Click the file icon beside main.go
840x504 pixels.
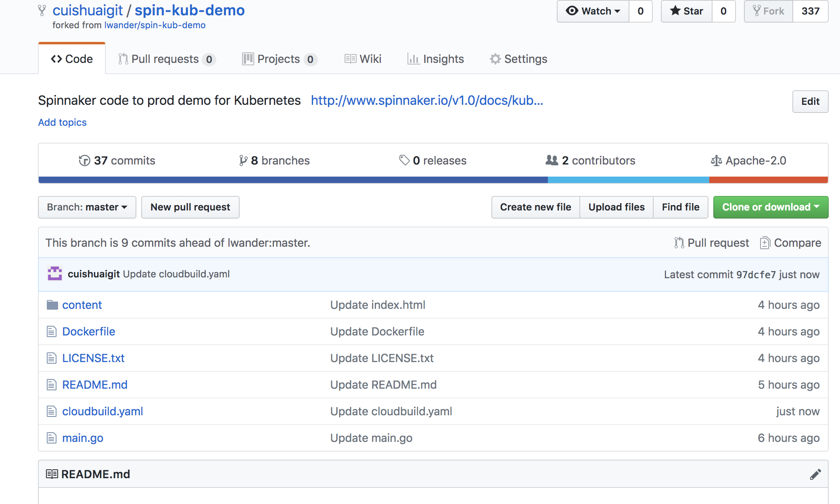[x=52, y=438]
